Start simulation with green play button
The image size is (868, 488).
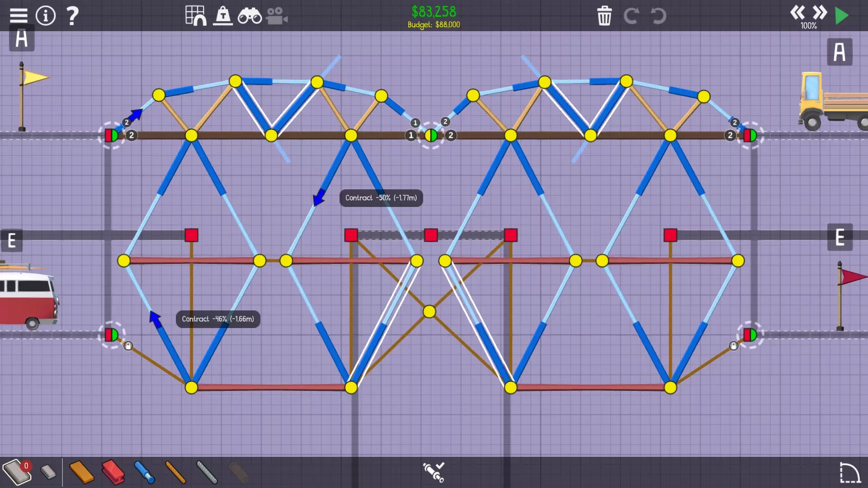[841, 16]
